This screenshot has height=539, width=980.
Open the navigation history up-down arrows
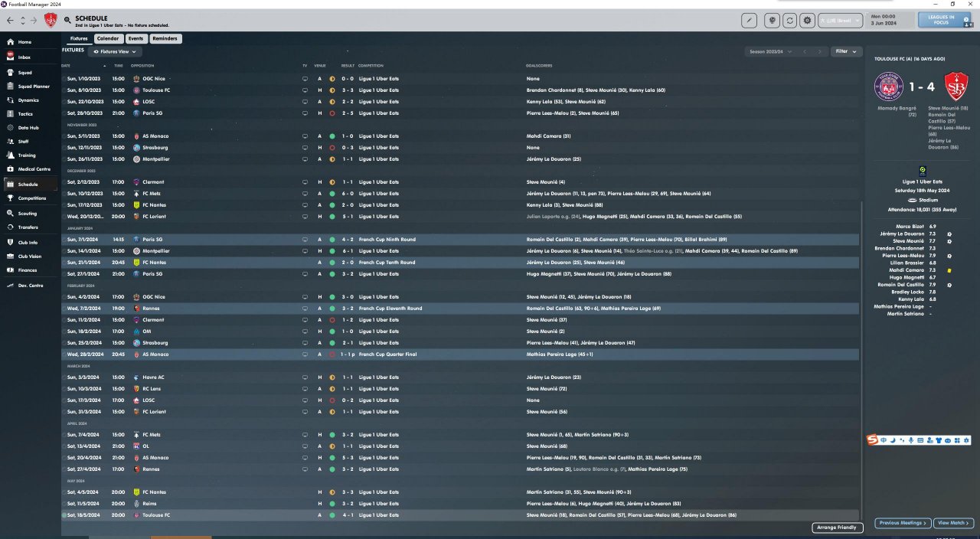[22, 20]
